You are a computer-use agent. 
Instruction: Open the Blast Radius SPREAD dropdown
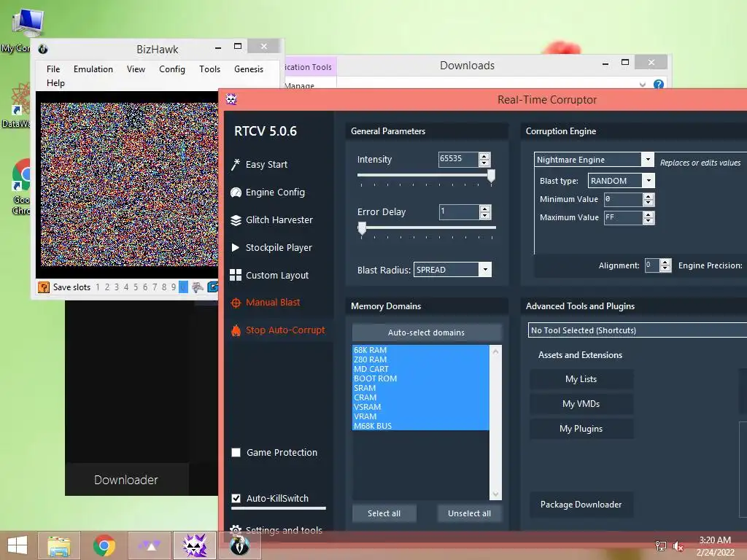485,270
